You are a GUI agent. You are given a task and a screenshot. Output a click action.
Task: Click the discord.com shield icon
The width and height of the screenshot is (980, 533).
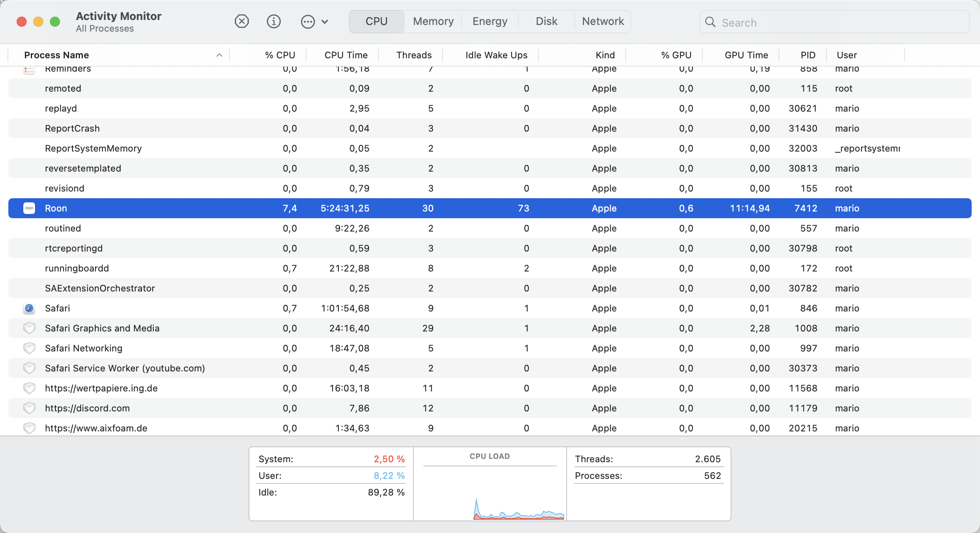coord(29,408)
